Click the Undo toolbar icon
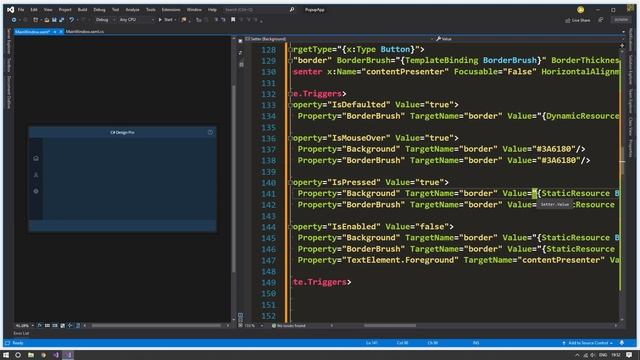 [x=72, y=20]
